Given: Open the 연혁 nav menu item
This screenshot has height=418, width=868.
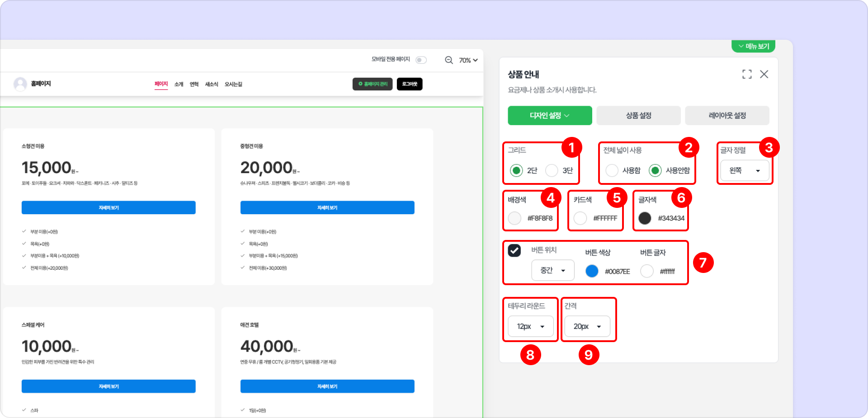Looking at the screenshot, I should pos(194,85).
